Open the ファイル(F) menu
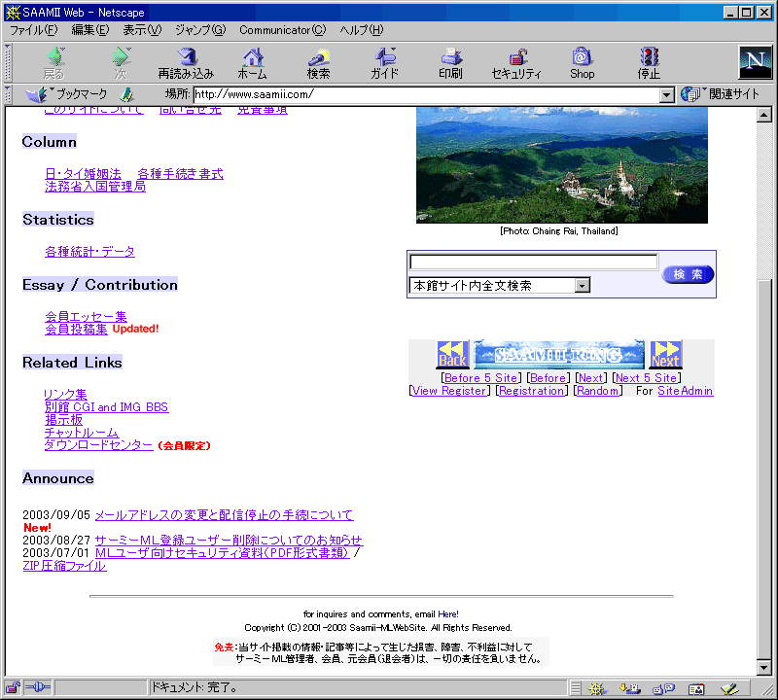Viewport: 778px width, 700px height. point(34,30)
